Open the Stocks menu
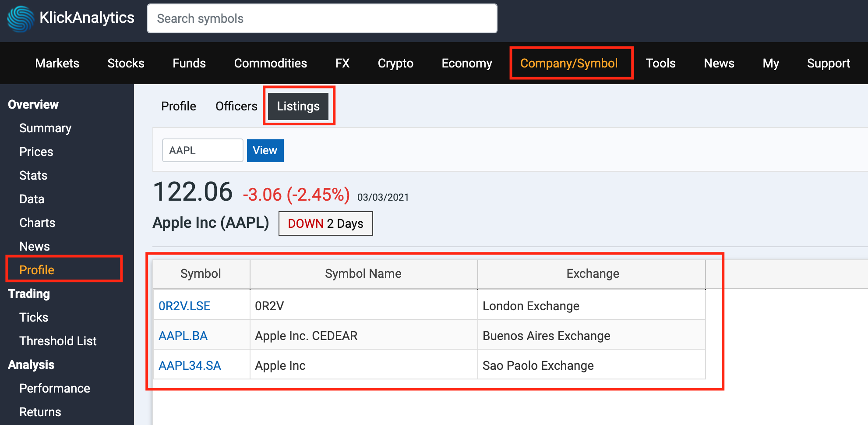The image size is (868, 425). (x=126, y=63)
